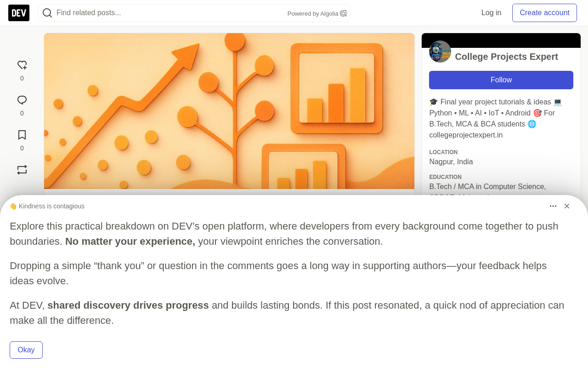Jump to comments via speech bubble icon
Image resolution: width=588 pixels, height=368 pixels.
click(x=22, y=100)
